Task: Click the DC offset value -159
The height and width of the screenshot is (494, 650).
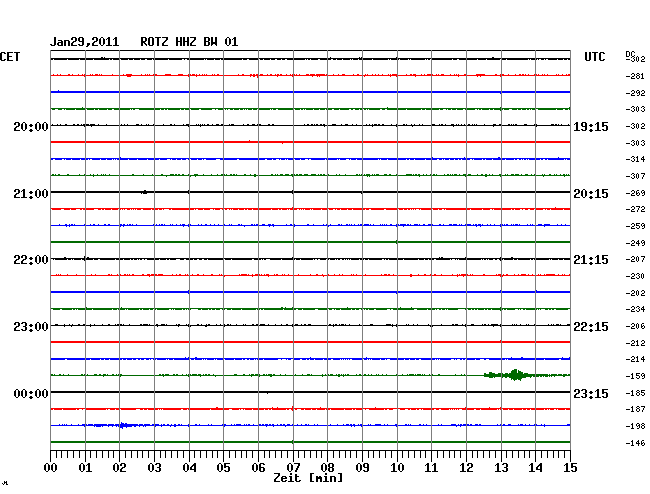Action: pyautogui.click(x=635, y=376)
